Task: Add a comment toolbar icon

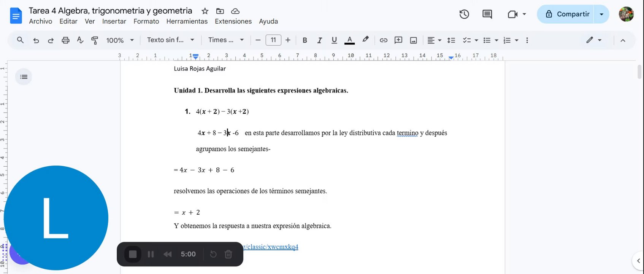Action: pyautogui.click(x=398, y=40)
